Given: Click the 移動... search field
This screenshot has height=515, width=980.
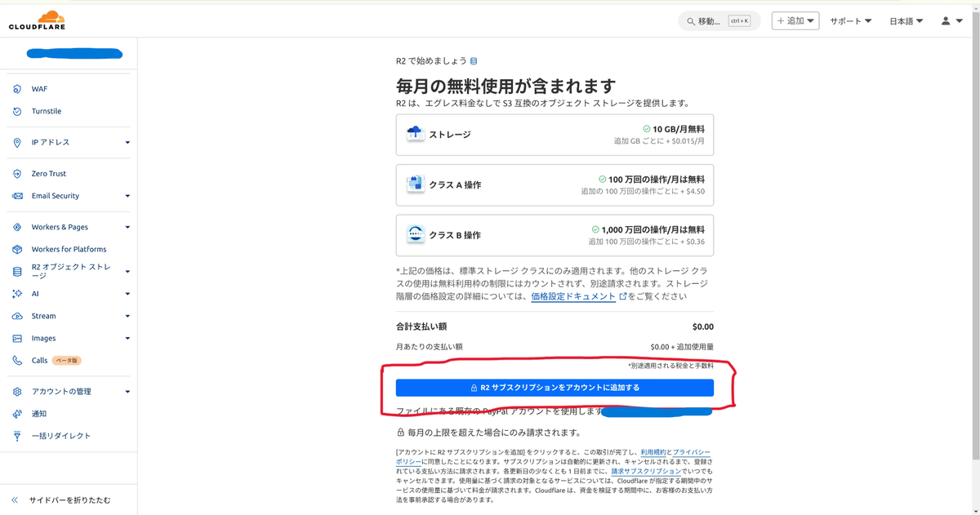Looking at the screenshot, I should (719, 21).
